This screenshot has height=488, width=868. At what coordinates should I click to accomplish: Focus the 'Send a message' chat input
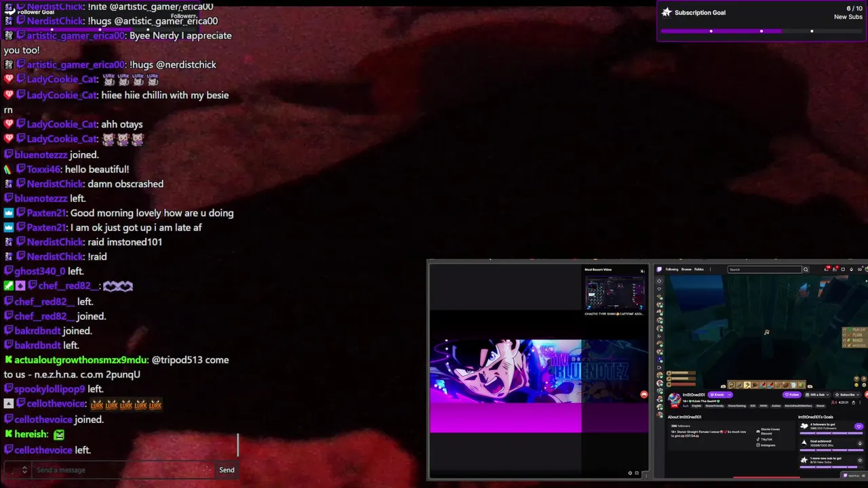point(122,470)
